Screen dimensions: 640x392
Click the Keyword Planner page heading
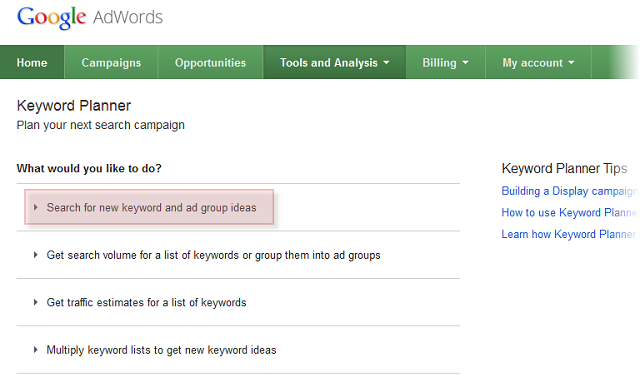pos(74,106)
